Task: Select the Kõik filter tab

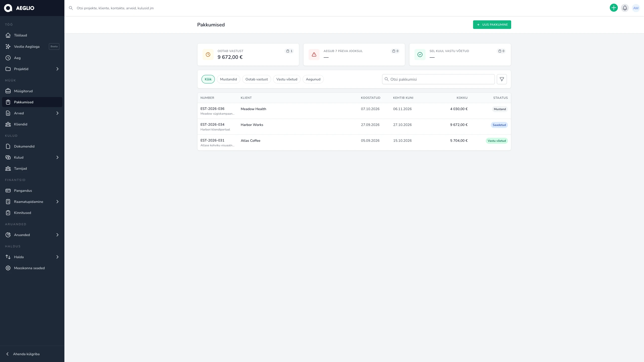Action: click(x=208, y=79)
